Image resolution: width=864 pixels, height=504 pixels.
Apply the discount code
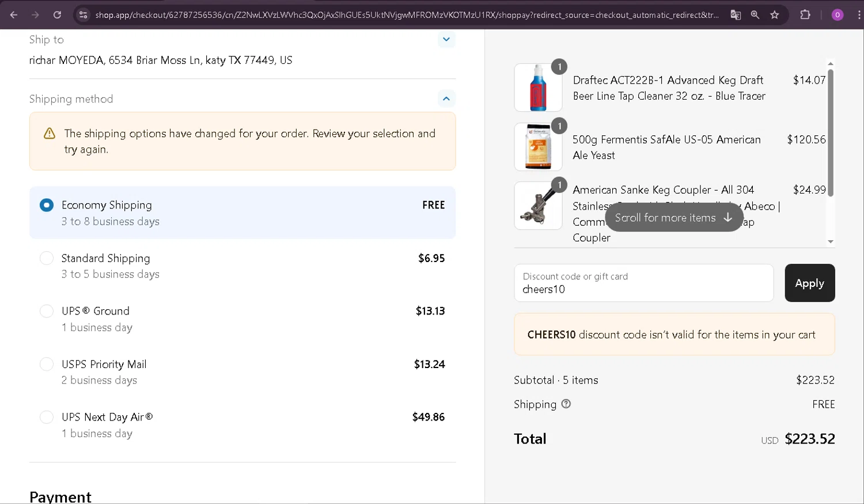click(x=809, y=283)
